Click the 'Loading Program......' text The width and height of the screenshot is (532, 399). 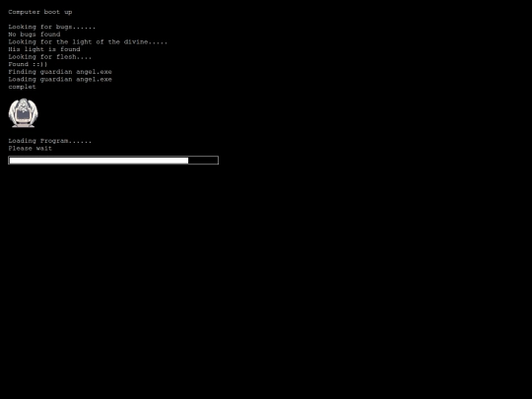click(50, 141)
